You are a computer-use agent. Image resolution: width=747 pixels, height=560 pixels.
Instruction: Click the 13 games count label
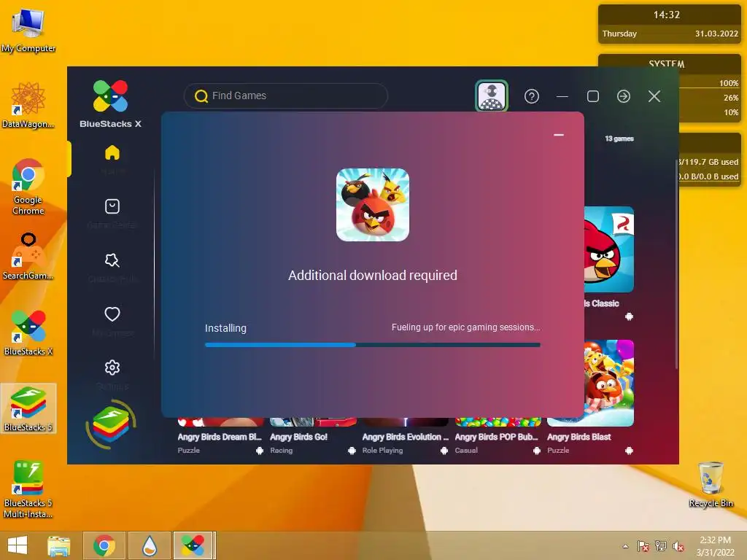619,139
